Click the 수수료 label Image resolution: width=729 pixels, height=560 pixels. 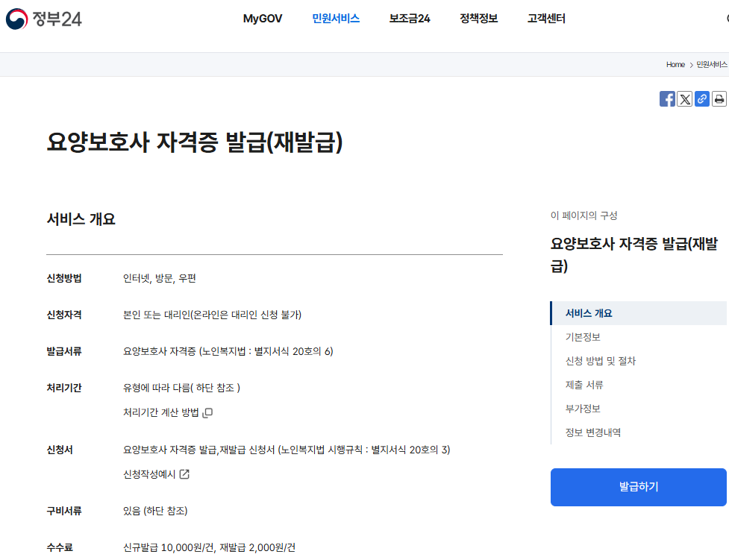(60, 548)
